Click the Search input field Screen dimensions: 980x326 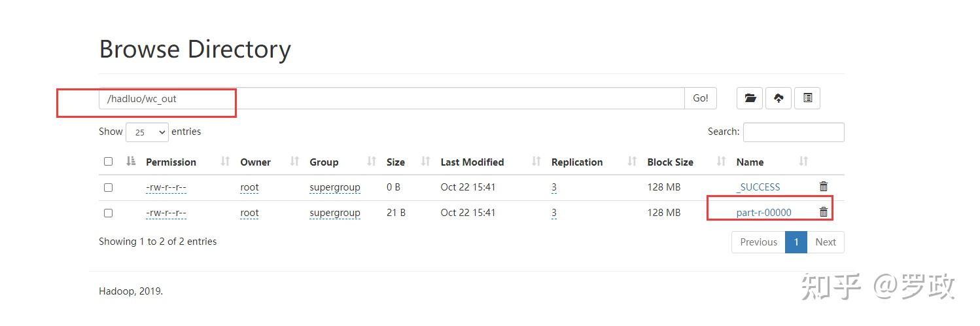tap(794, 132)
